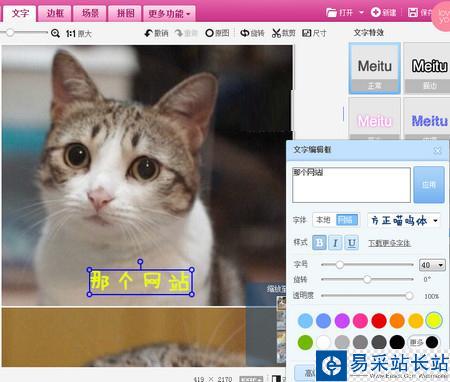The height and width of the screenshot is (382, 450).
Task: Click the 保存 floppy disk icon
Action: coord(413,13)
